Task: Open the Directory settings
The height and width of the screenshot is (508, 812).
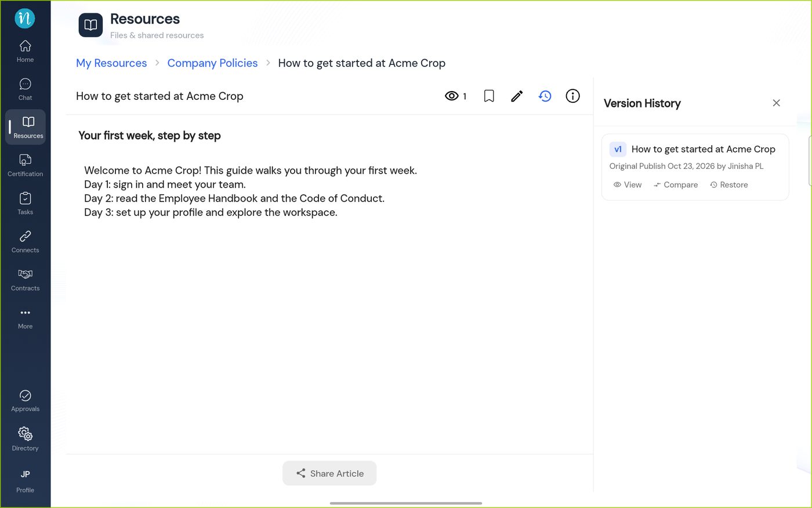Action: [25, 439]
